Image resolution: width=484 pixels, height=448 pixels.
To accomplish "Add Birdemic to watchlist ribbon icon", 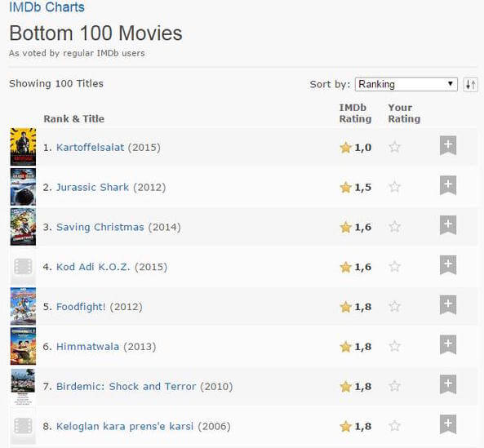I will click(x=448, y=384).
